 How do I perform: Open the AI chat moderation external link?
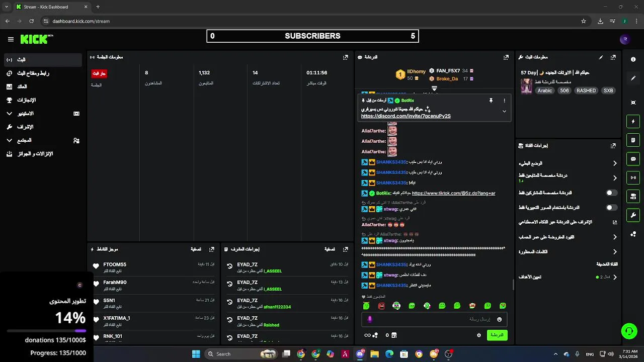tap(615, 222)
